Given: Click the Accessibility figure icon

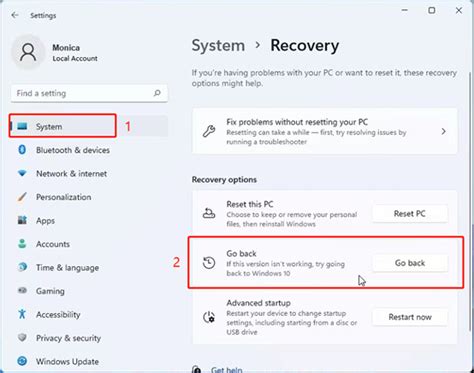Looking at the screenshot, I should click(22, 314).
